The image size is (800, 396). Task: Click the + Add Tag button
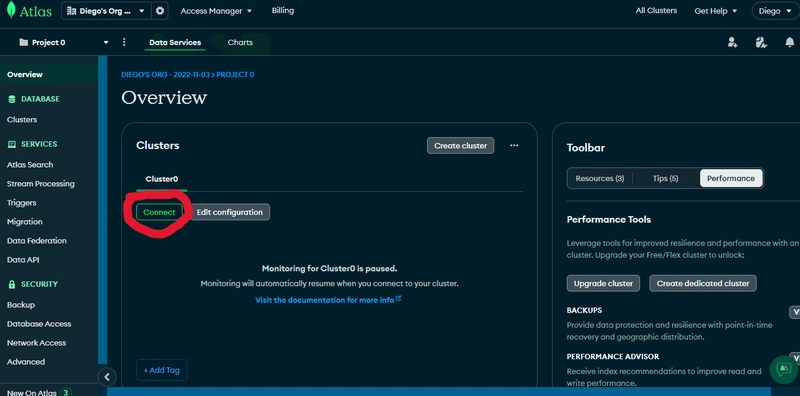[x=161, y=370]
